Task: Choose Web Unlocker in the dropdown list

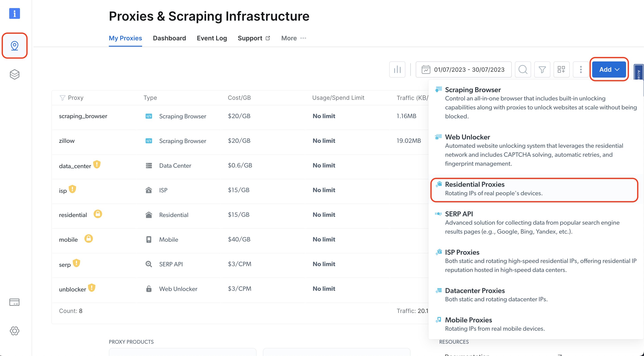Action: (468, 137)
